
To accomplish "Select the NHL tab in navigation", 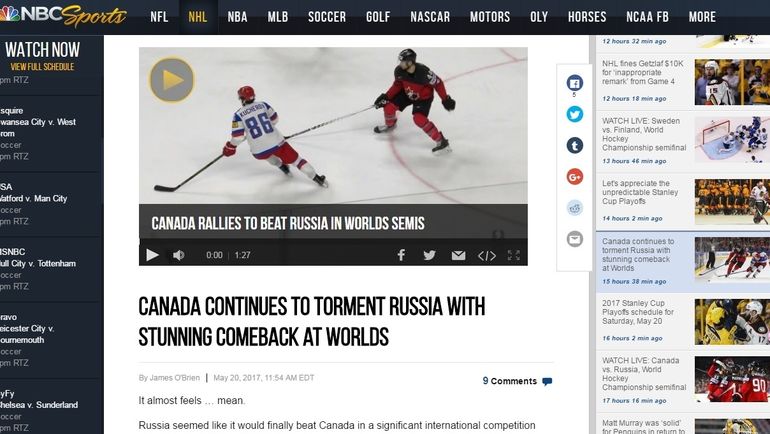I will pos(198,17).
